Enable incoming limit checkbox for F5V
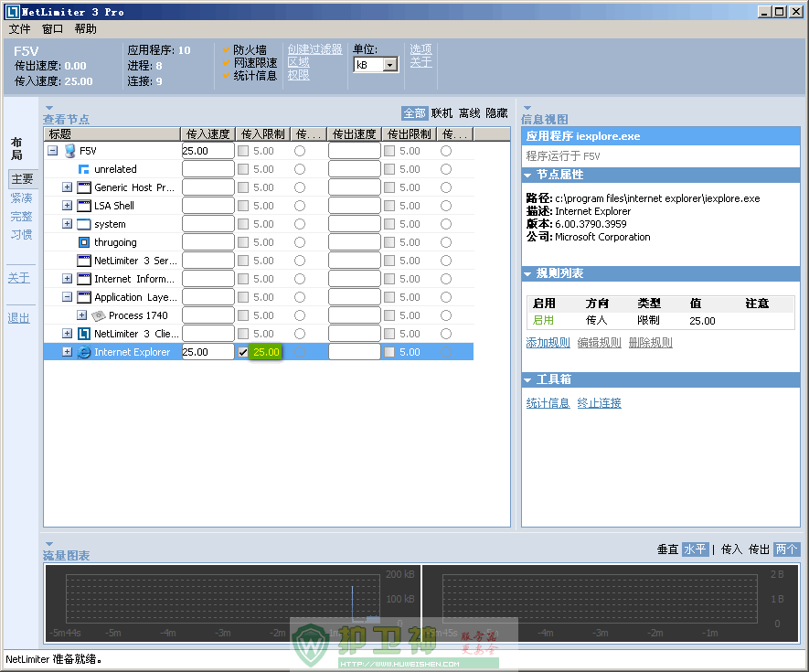This screenshot has height=672, width=809. [243, 151]
